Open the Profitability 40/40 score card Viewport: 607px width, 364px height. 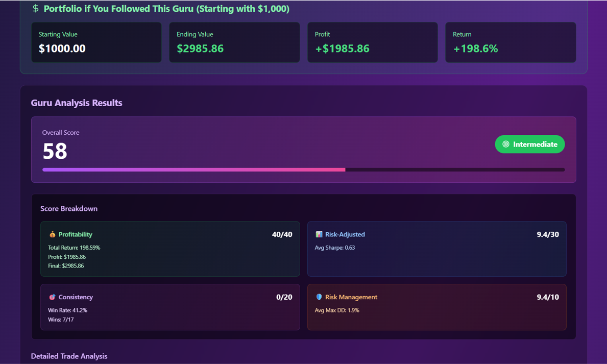tap(170, 249)
